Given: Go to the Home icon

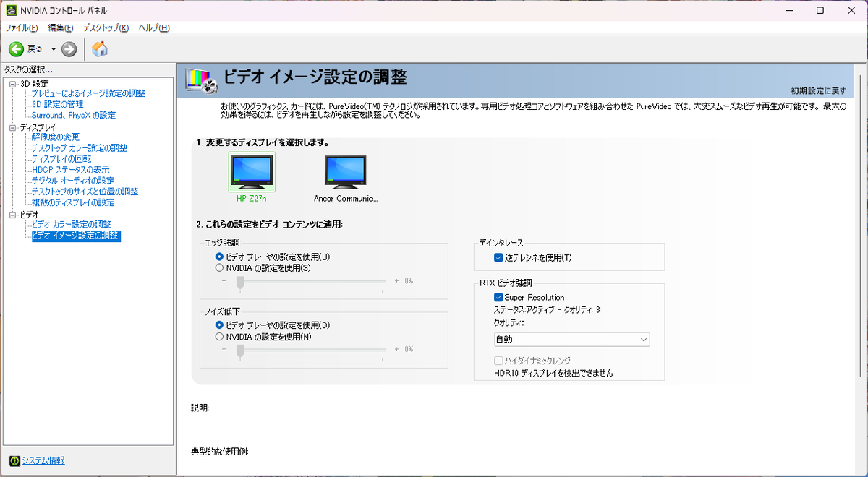Looking at the screenshot, I should [x=100, y=49].
